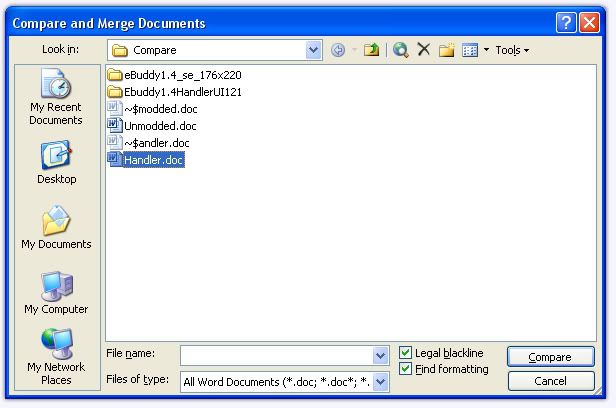Open My Documents location
Image resolution: width=616 pixels, height=408 pixels.
coord(56,227)
